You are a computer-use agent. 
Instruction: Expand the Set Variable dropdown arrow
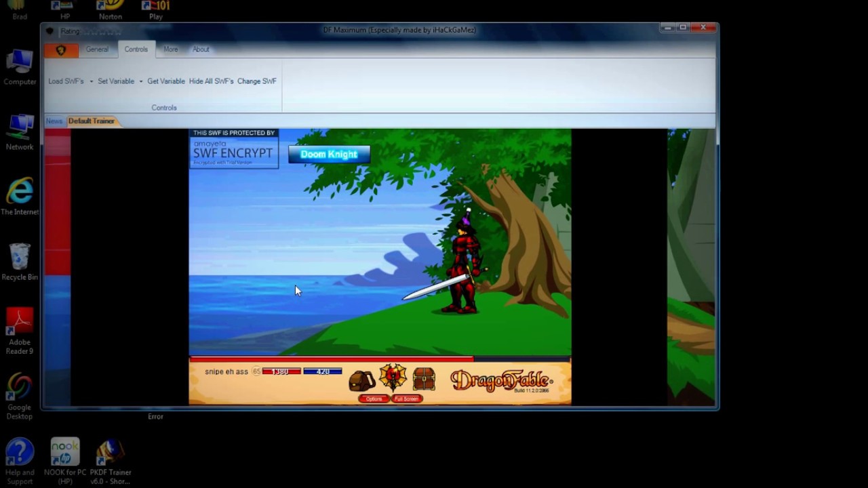tap(141, 81)
